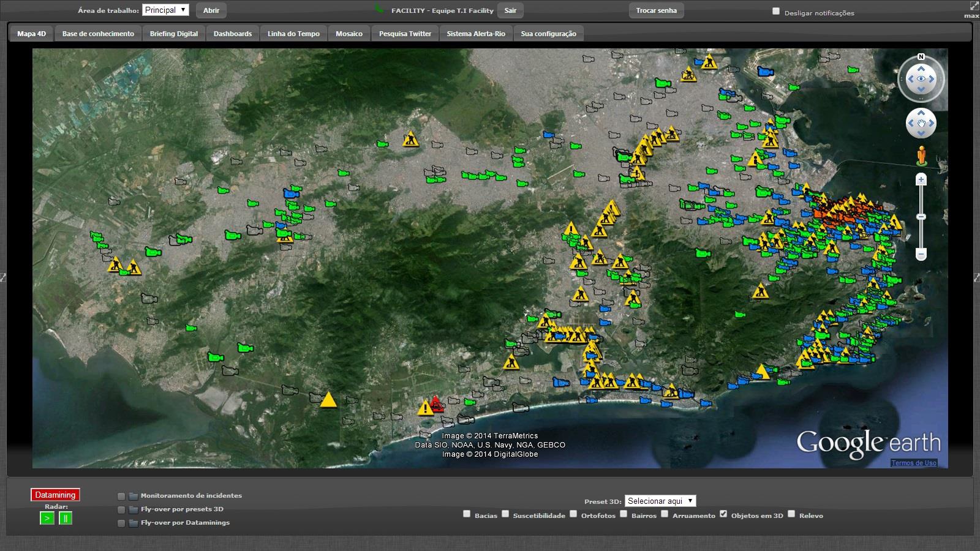Click the red Datamining button
This screenshot has height=551, width=980.
[x=55, y=495]
